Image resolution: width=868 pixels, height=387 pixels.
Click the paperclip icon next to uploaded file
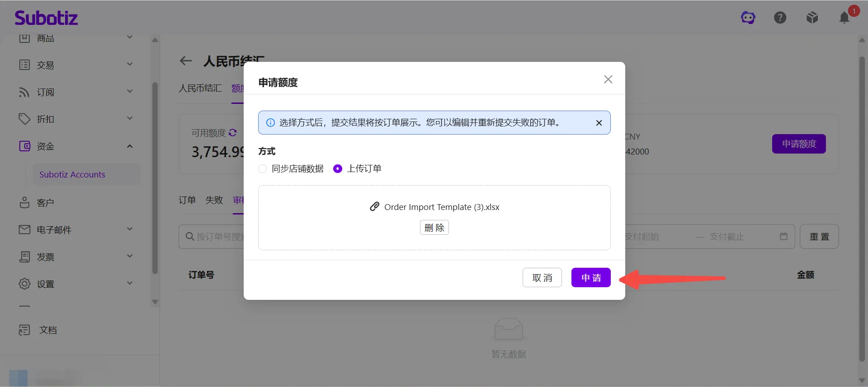tap(374, 207)
